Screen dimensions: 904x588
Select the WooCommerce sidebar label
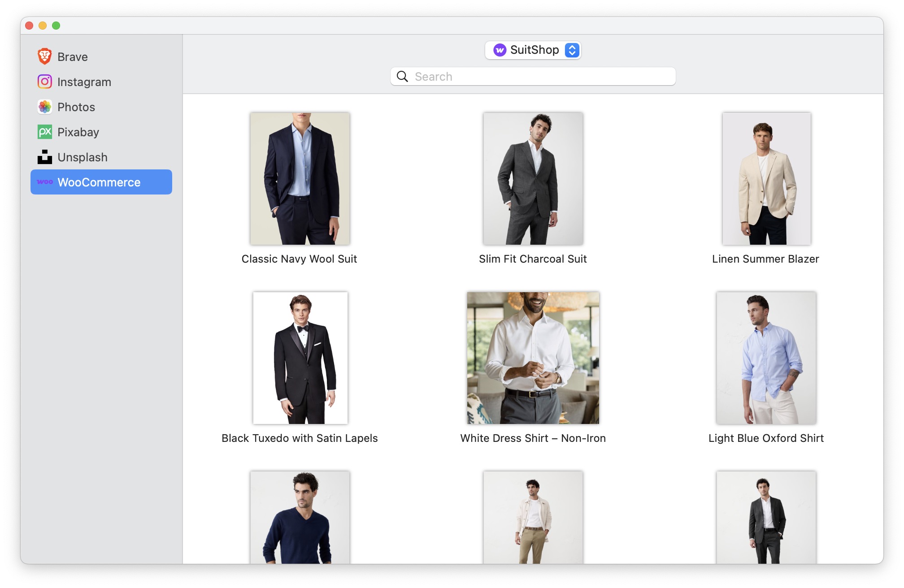[x=99, y=182]
